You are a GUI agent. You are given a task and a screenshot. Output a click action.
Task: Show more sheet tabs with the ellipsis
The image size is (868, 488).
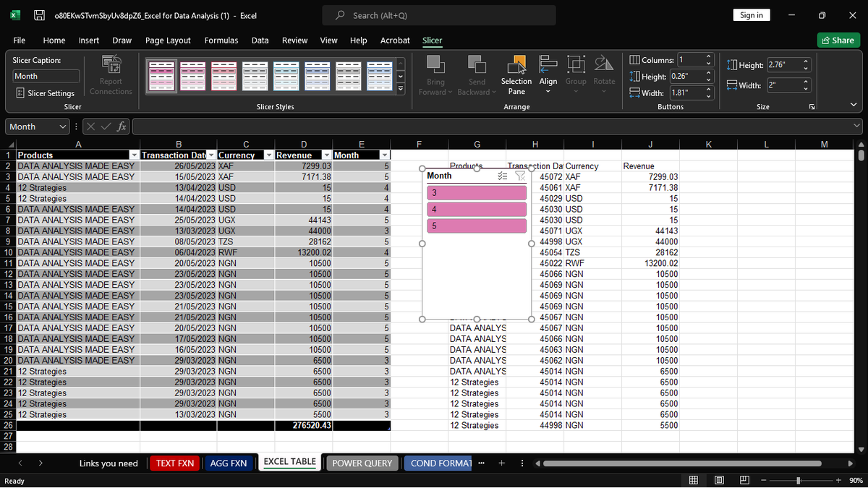[482, 463]
